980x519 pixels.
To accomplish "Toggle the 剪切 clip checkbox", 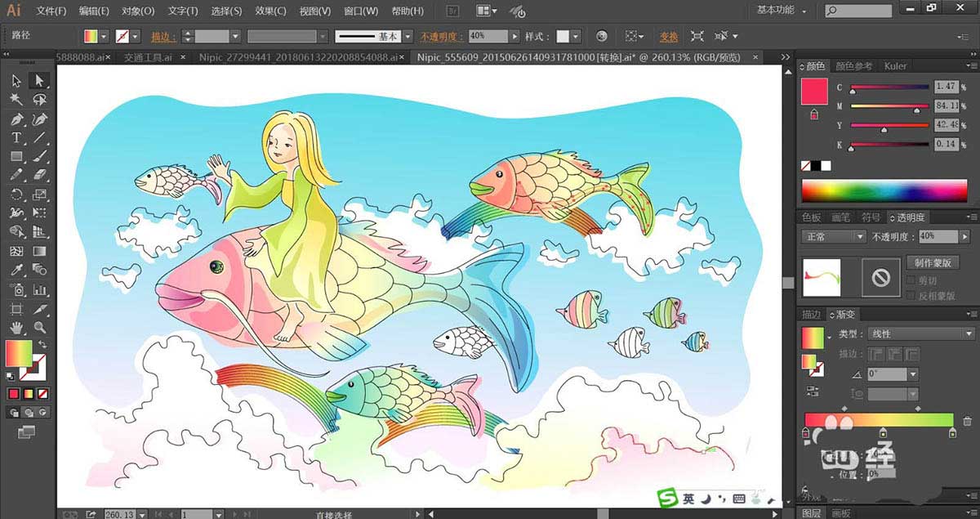I will click(911, 280).
